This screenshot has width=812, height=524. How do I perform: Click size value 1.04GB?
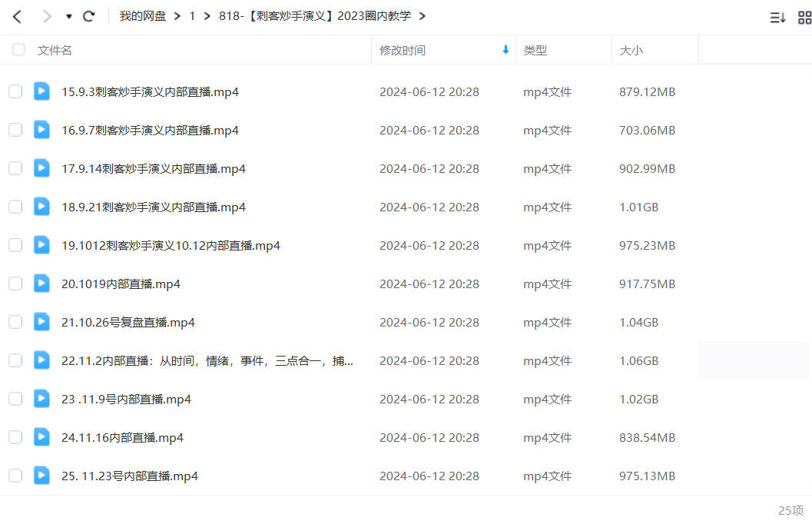pos(639,323)
